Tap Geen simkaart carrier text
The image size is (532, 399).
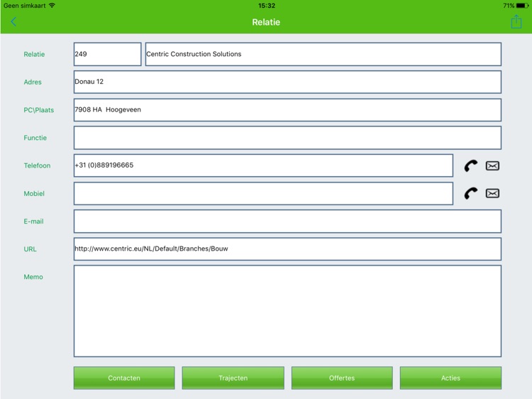coord(24,6)
